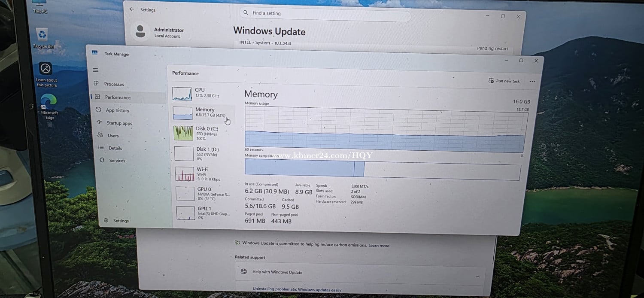Open the Recycle Bin desktop icon
The height and width of the screenshot is (298, 644).
[43, 39]
